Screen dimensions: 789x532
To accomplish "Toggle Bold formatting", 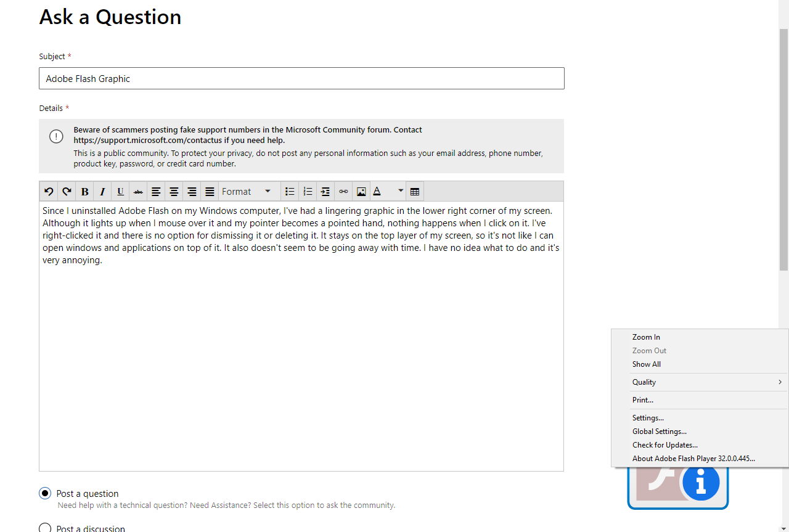I will click(x=84, y=192).
